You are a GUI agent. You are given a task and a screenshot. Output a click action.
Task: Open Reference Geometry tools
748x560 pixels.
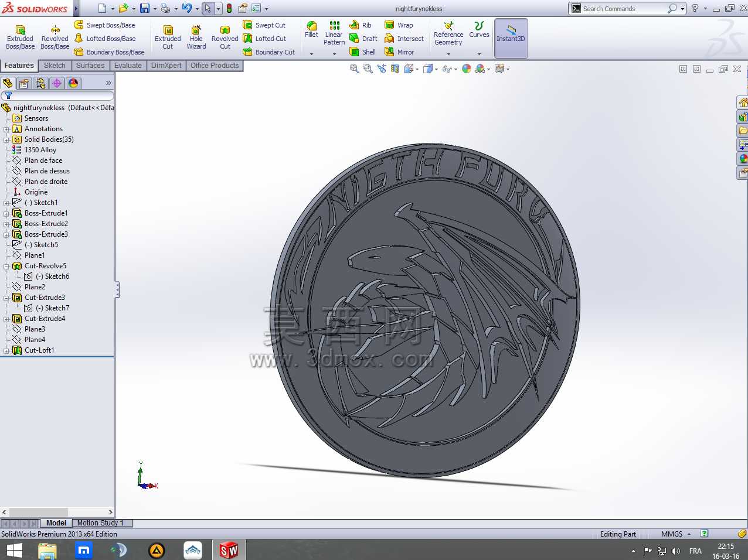coord(448,33)
